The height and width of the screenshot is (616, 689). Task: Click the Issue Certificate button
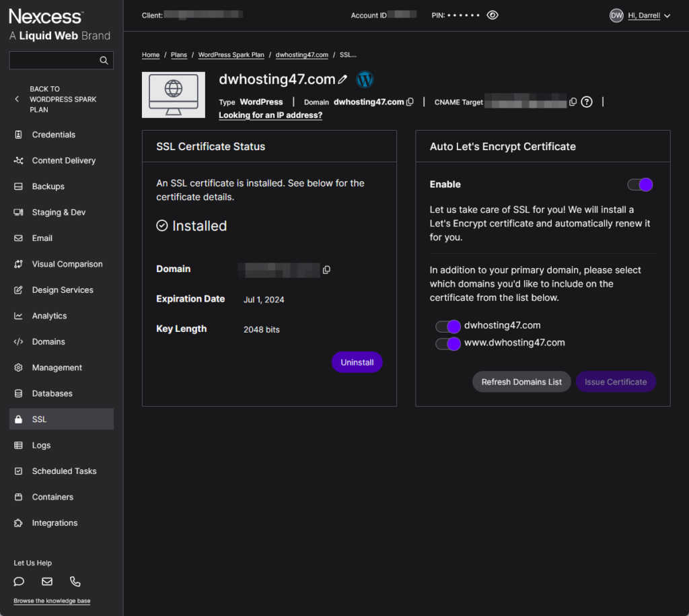616,382
